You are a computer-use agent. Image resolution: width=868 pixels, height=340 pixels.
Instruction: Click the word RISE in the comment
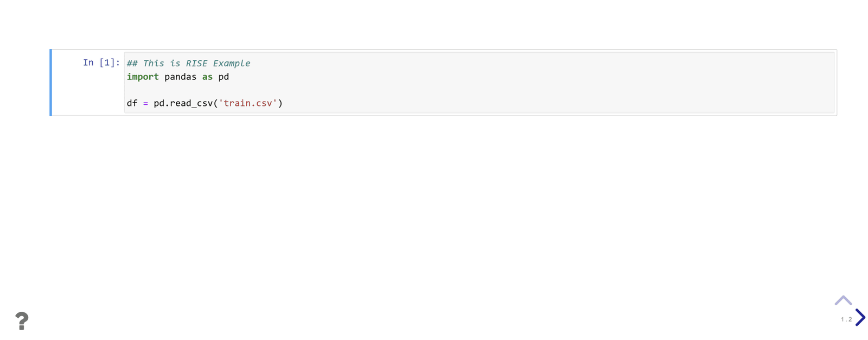click(196, 64)
